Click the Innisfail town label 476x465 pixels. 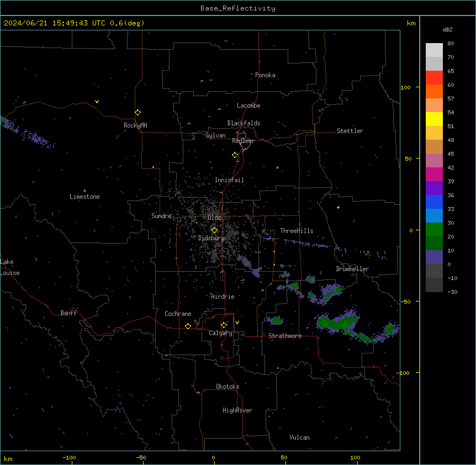pos(229,180)
